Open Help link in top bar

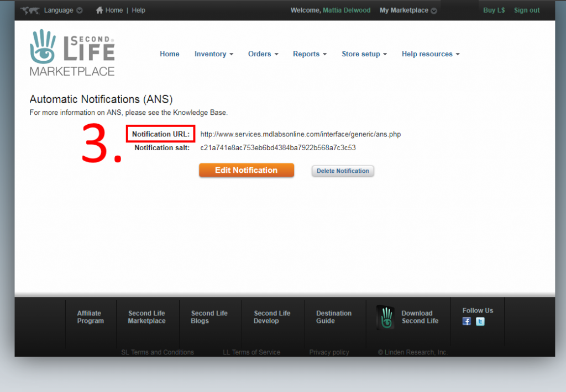point(138,10)
